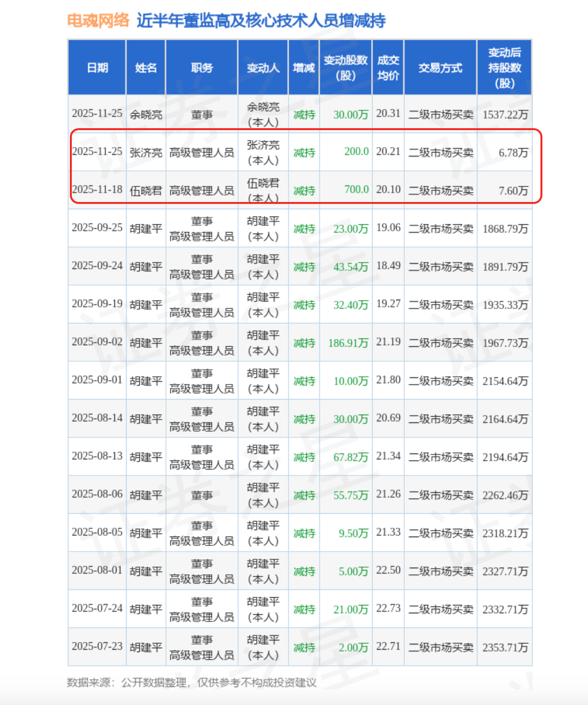The image size is (588, 705).
Task: Click the 2025-09-24 date cell
Action: 97,266
